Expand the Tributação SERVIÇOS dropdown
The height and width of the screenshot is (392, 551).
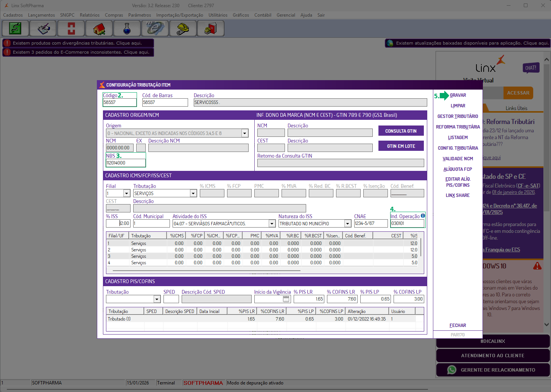[193, 194]
